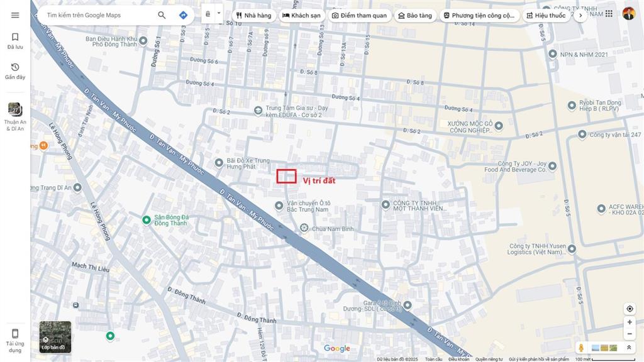
Task: Open the ACFC WAREHOUSE KHO 02A pin
Action: tap(601, 209)
